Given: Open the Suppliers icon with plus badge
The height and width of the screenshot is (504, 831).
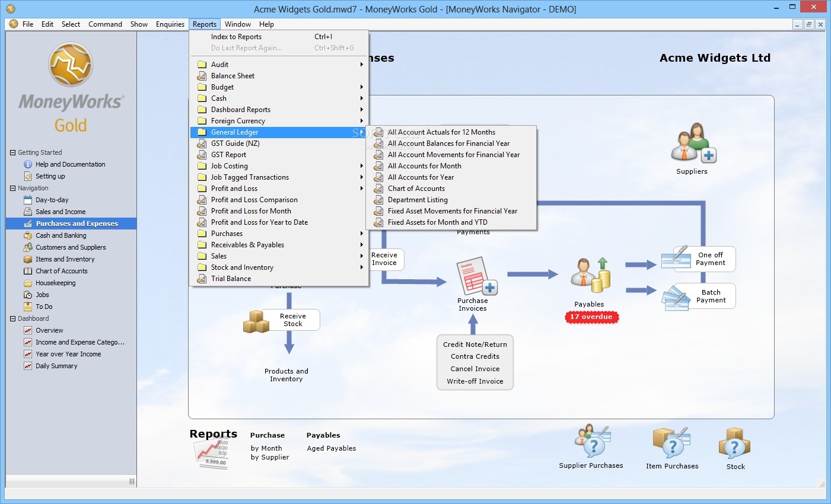Looking at the screenshot, I should pos(693,143).
